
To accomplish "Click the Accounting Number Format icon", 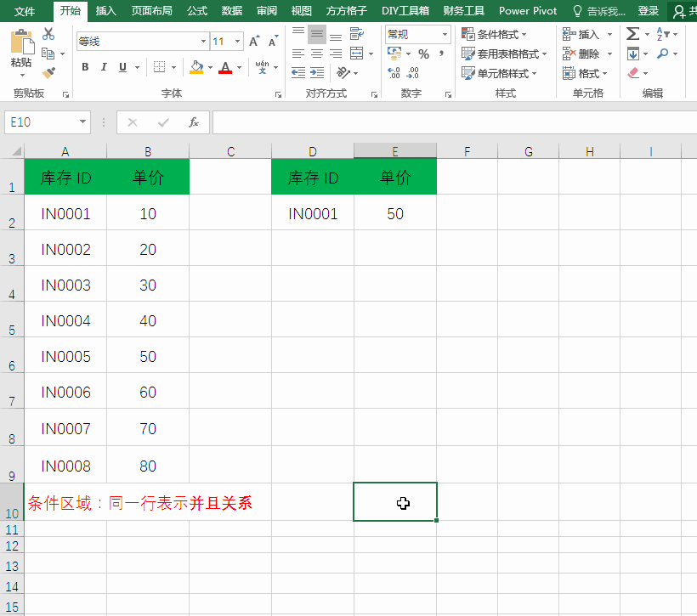I will point(394,54).
